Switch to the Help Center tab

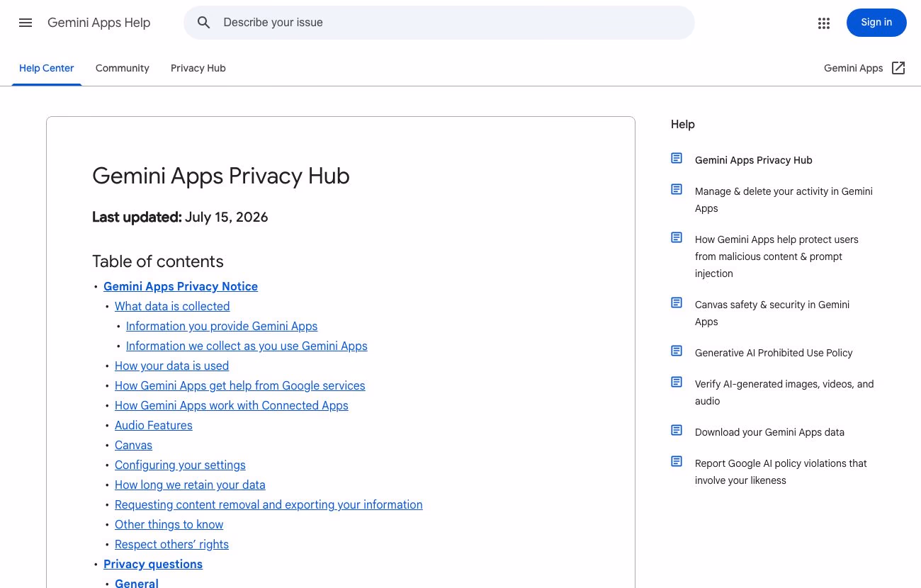47,68
